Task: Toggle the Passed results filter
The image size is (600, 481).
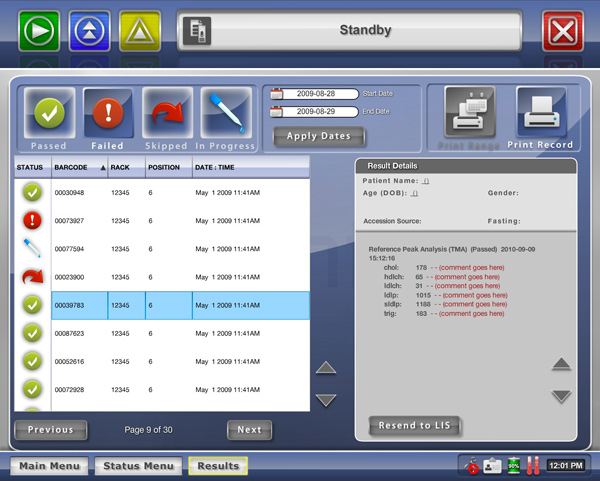Action: pos(49,113)
